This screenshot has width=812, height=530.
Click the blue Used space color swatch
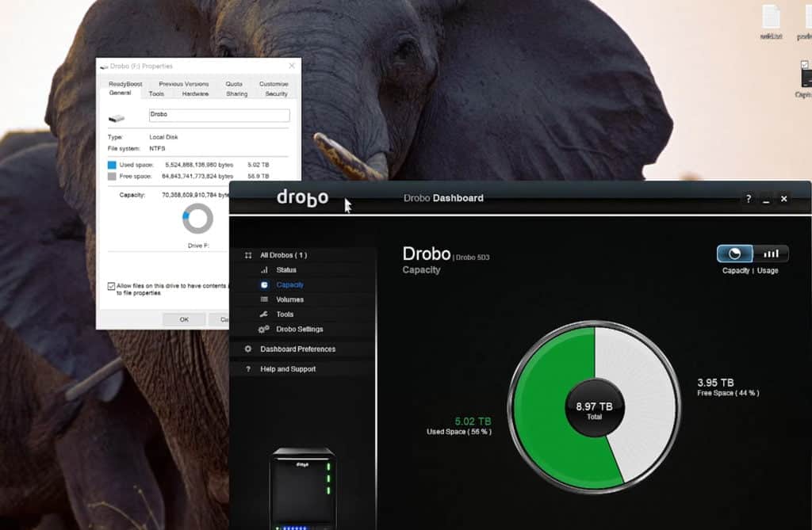(112, 165)
